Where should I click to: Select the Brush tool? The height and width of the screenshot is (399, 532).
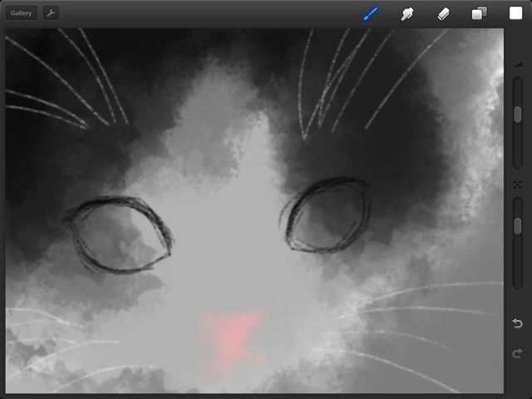[x=370, y=13]
